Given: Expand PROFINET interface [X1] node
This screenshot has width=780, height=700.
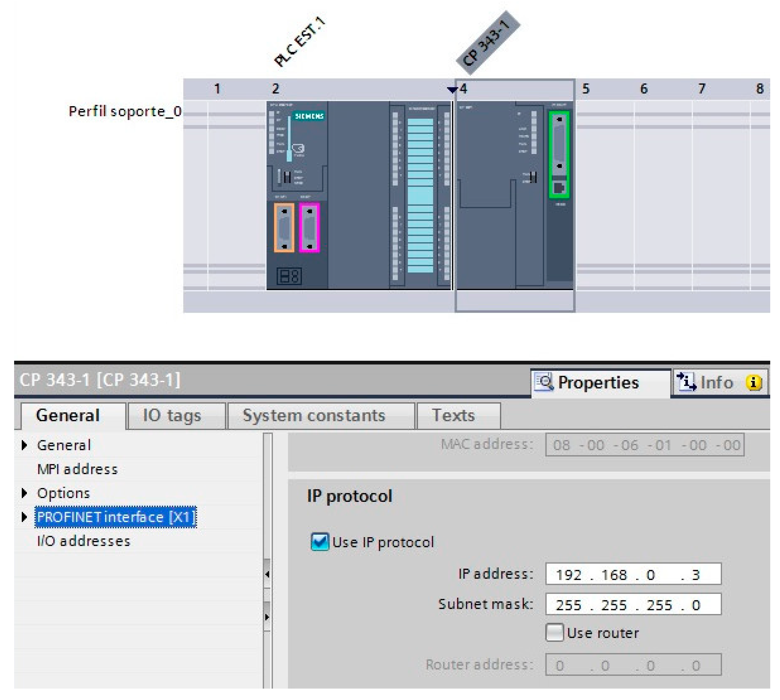Looking at the screenshot, I should pyautogui.click(x=24, y=517).
